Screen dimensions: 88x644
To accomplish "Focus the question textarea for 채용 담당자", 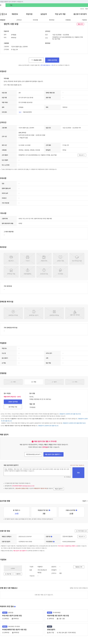I will point(37,472).
